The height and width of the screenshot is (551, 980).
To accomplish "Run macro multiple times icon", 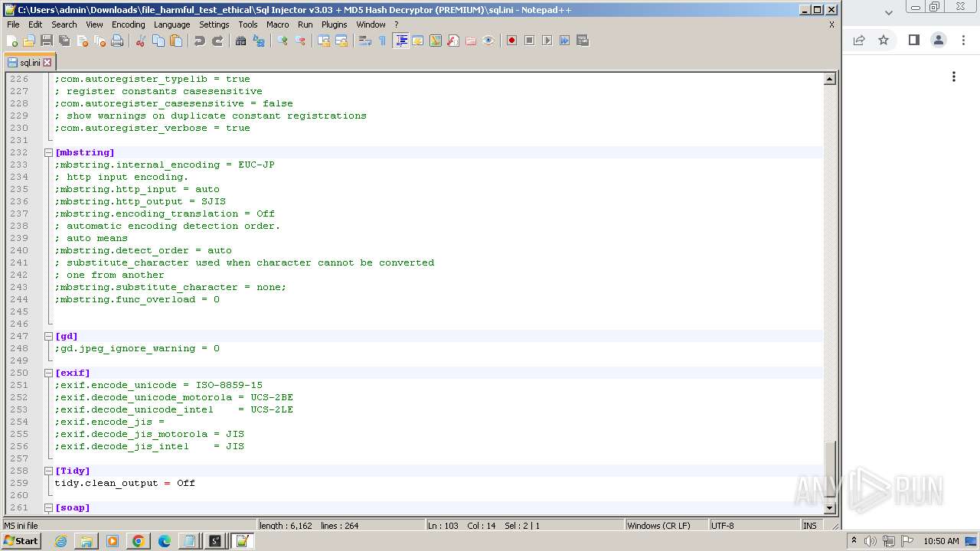I will click(565, 41).
